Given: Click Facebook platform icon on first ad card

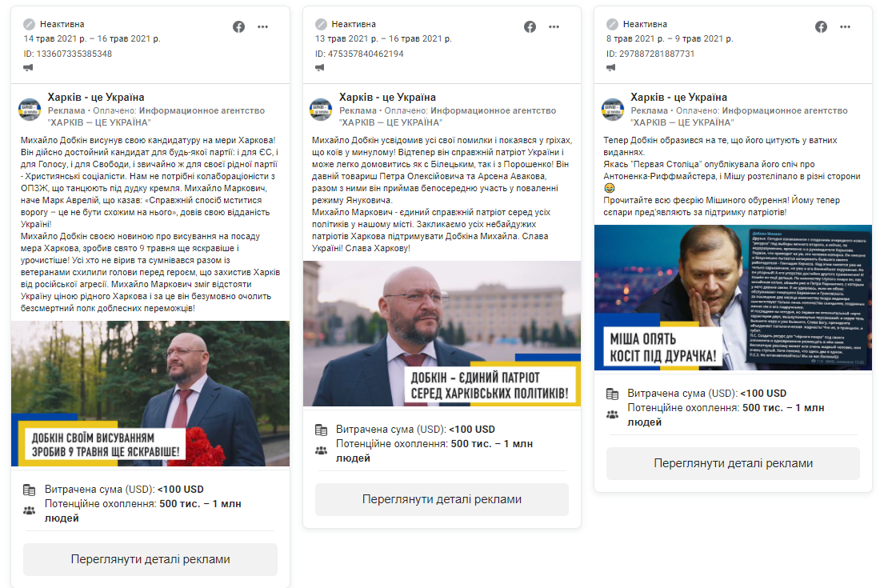Looking at the screenshot, I should [238, 26].
